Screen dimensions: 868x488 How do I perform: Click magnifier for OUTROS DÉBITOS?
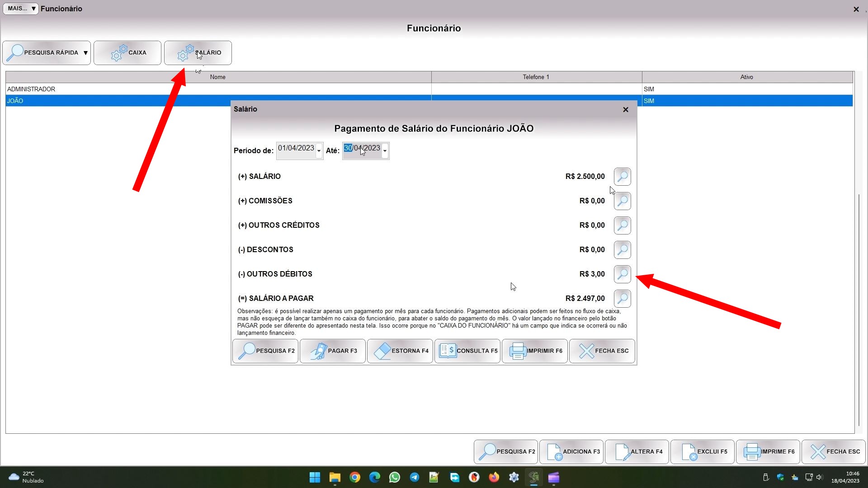pos(623,274)
